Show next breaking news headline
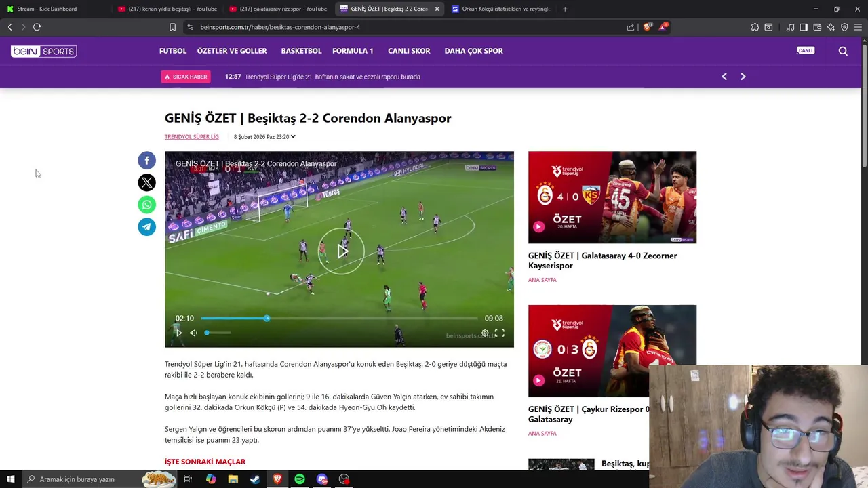Viewport: 868px width, 488px height. pyautogui.click(x=743, y=77)
